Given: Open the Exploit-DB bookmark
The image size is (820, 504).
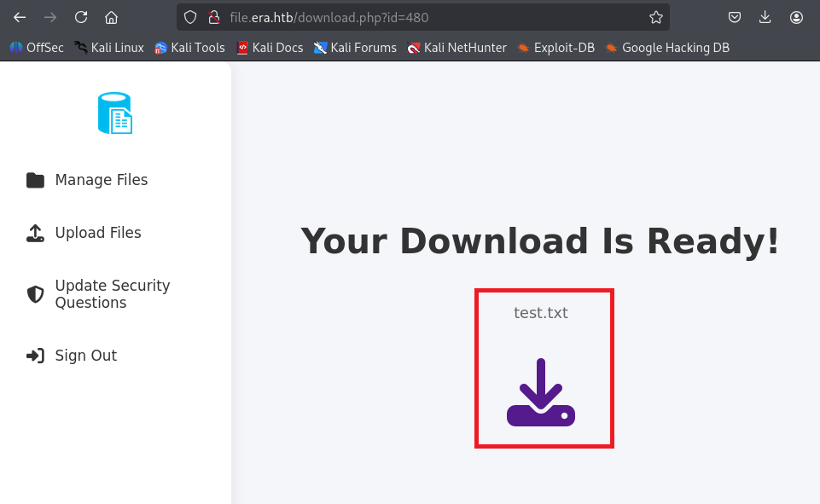Looking at the screenshot, I should click(555, 48).
